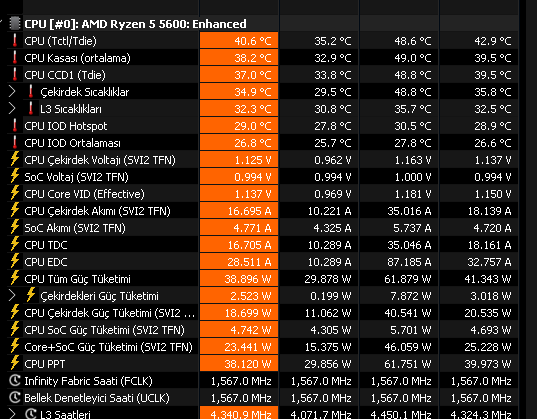The height and width of the screenshot is (419, 537).
Task: Expand the L3 Sıcaklıkları group
Action: pyautogui.click(x=12, y=109)
